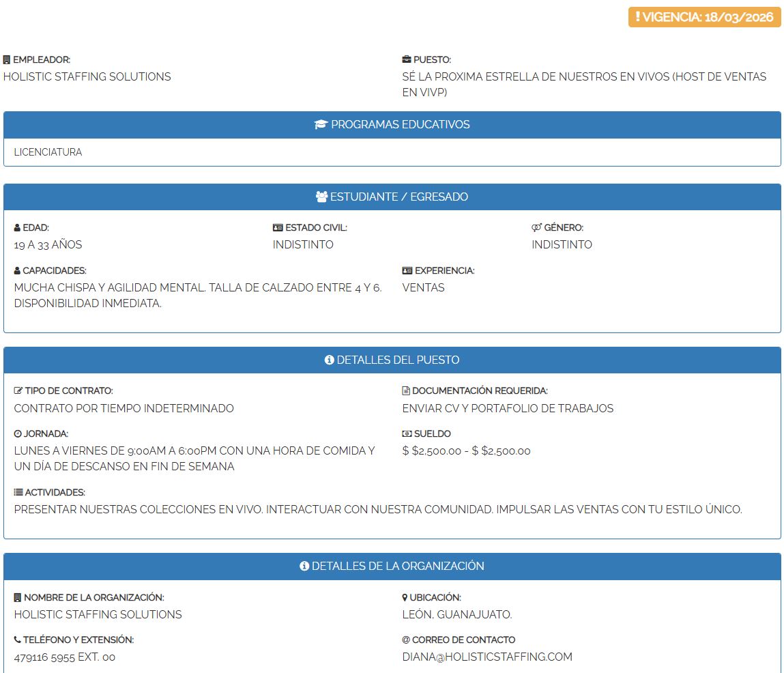Image resolution: width=784 pixels, height=673 pixels.
Task: Select the Detalles del Puesto section header
Action: click(x=392, y=360)
